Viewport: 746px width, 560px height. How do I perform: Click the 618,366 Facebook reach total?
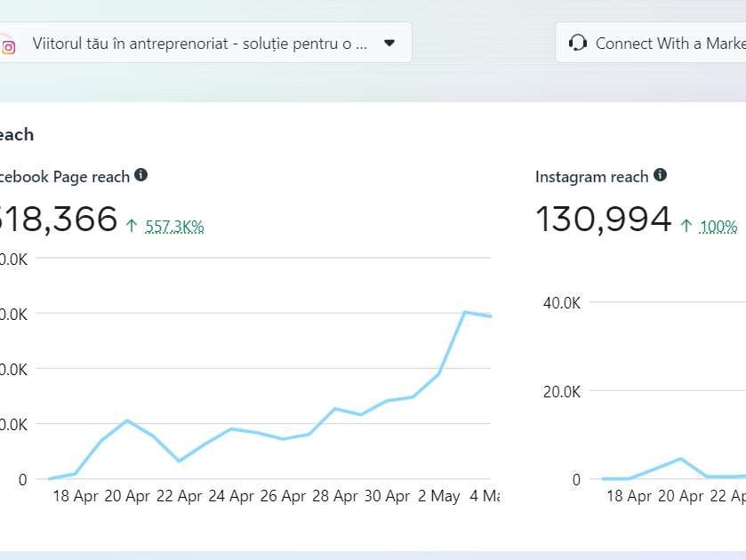coord(58,219)
